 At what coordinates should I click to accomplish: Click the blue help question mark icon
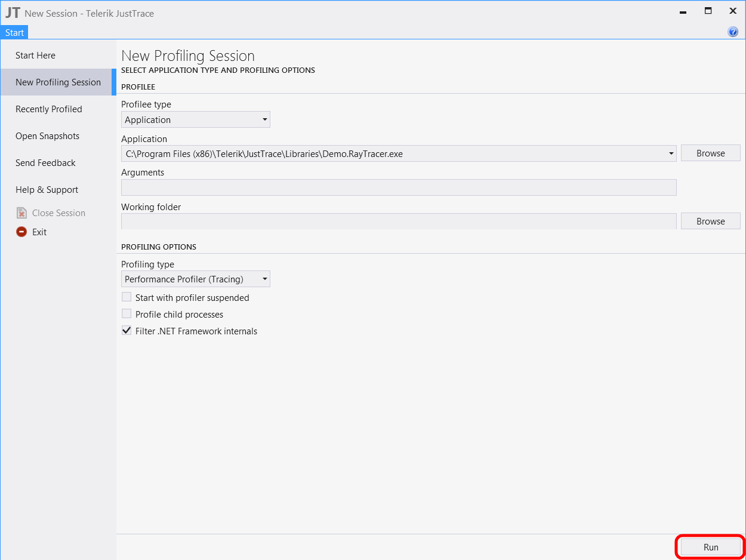click(733, 32)
